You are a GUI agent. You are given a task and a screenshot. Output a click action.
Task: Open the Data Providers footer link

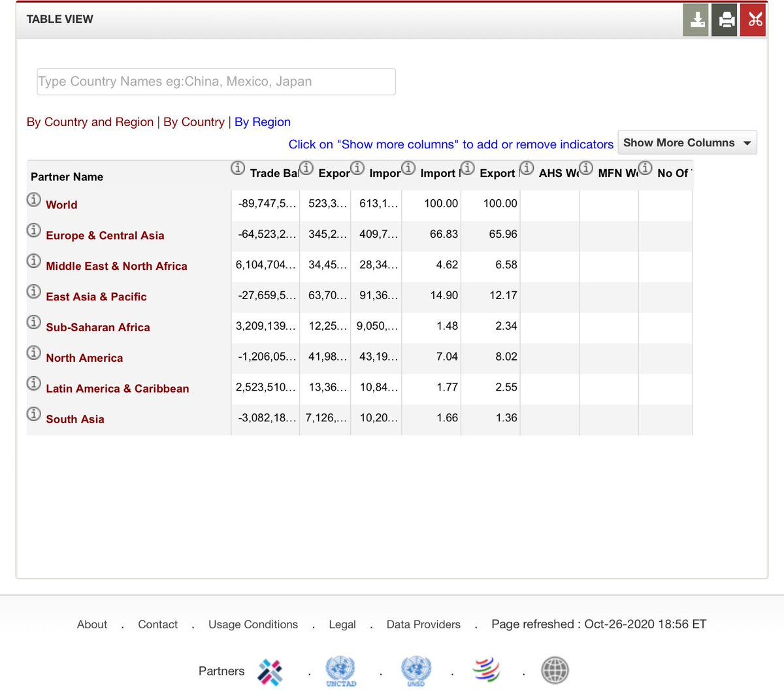(423, 625)
